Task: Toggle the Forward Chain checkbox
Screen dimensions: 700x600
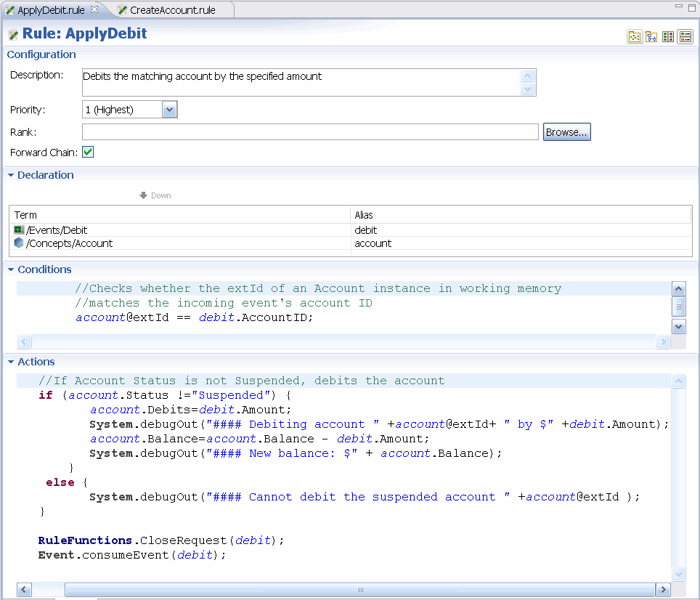Action: pos(88,153)
